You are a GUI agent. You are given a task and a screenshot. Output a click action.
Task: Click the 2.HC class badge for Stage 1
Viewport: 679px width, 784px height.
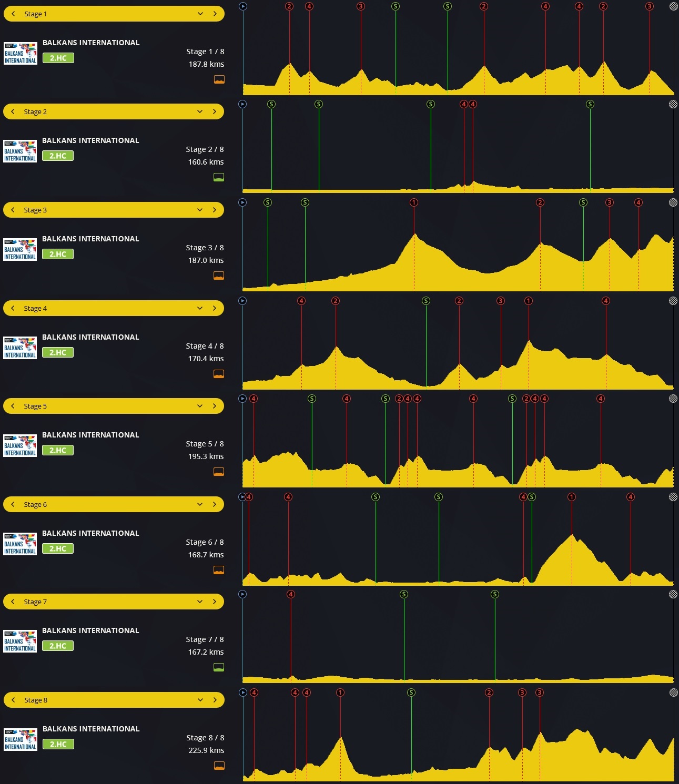click(x=58, y=58)
